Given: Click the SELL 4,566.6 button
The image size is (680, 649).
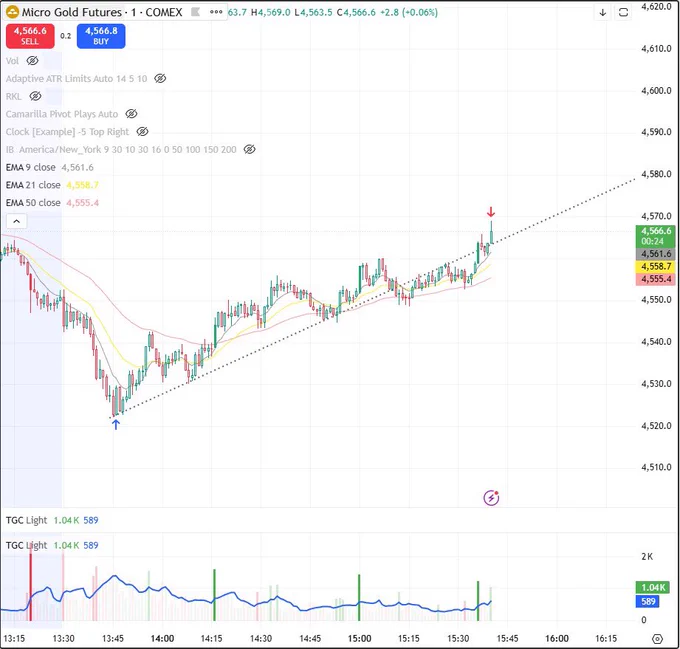Looking at the screenshot, I should pos(30,36).
